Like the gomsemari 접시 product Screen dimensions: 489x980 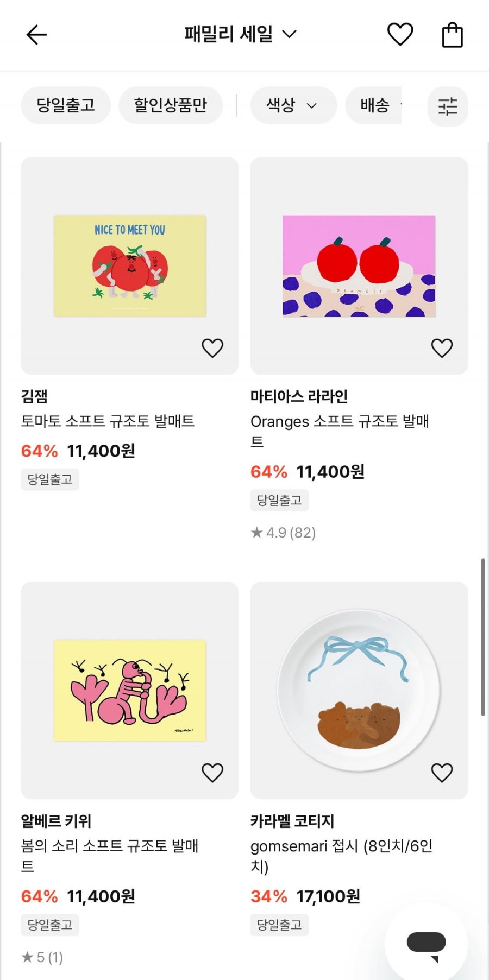(x=442, y=773)
